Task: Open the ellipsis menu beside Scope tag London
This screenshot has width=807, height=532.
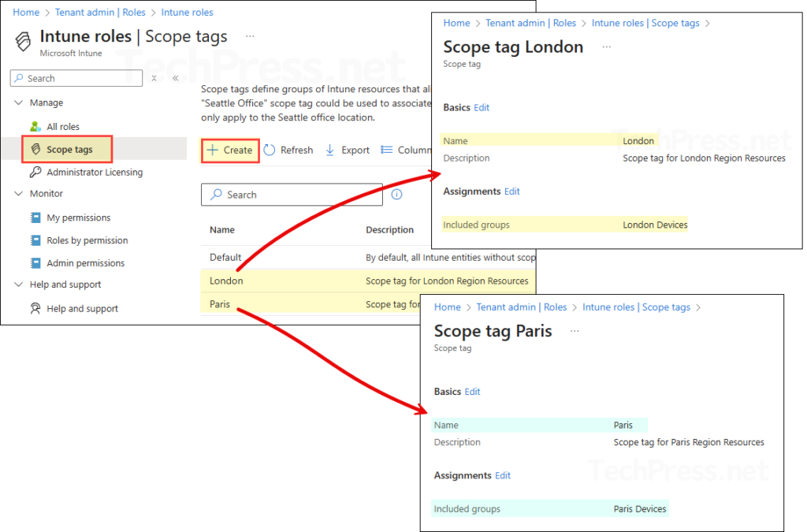Action: point(607,47)
